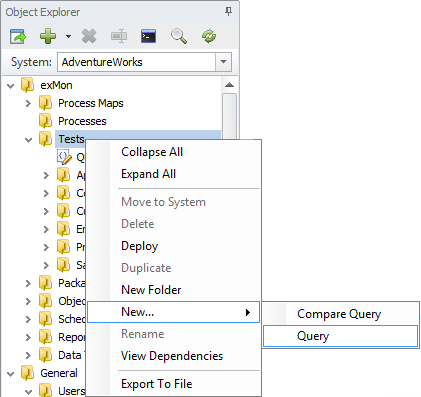Choose Collapse All from context menu

[x=152, y=152]
